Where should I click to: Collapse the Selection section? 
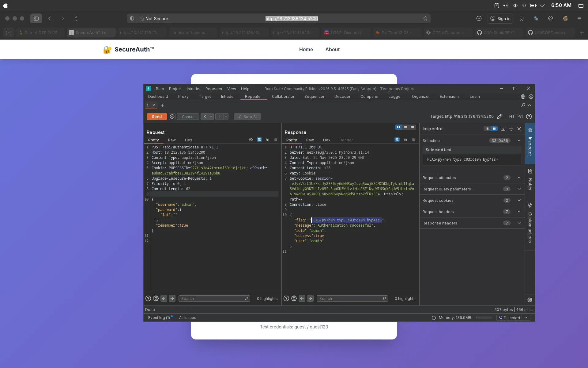[519, 141]
